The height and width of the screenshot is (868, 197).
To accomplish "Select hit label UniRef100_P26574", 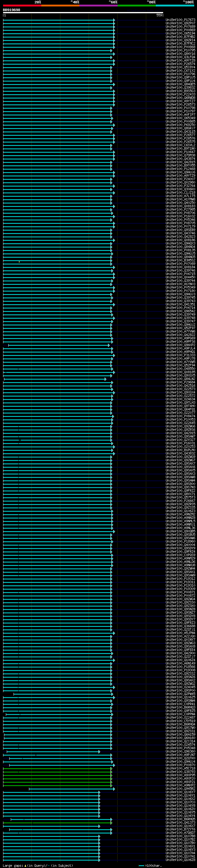I will pos(180,64).
